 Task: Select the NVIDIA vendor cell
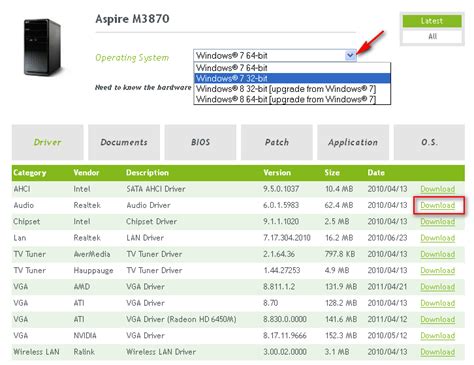point(85,336)
